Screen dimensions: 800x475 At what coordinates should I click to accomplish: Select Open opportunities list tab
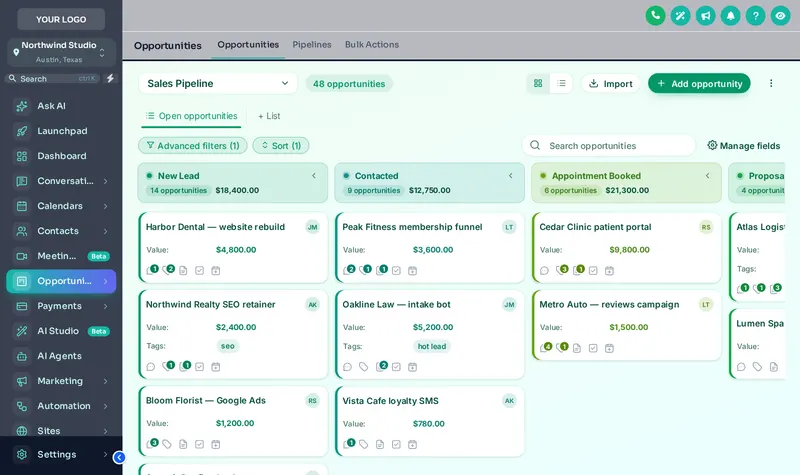[191, 116]
